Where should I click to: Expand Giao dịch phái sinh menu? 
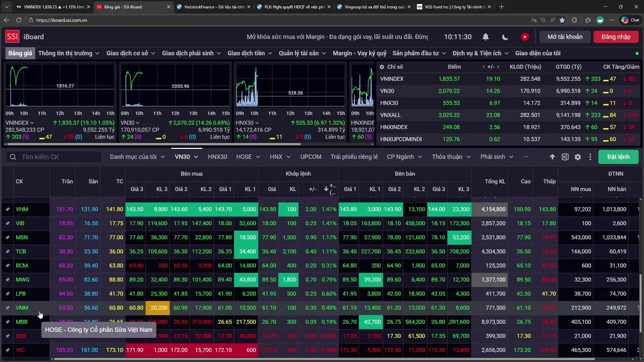192,53
